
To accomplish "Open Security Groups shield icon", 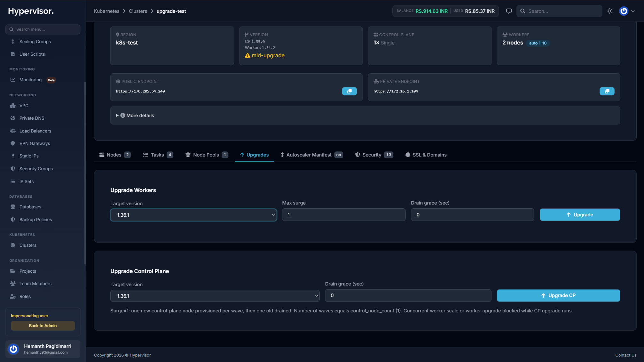I will click(x=13, y=169).
